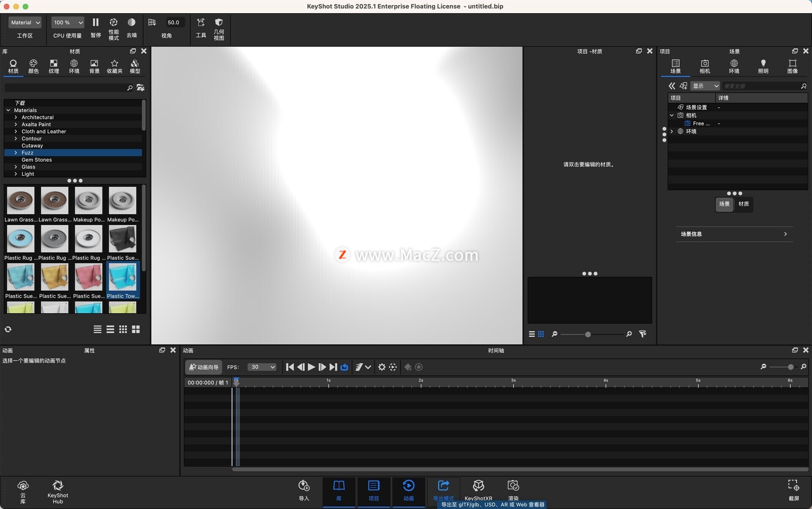Open the 照明 lighting tab

763,67
